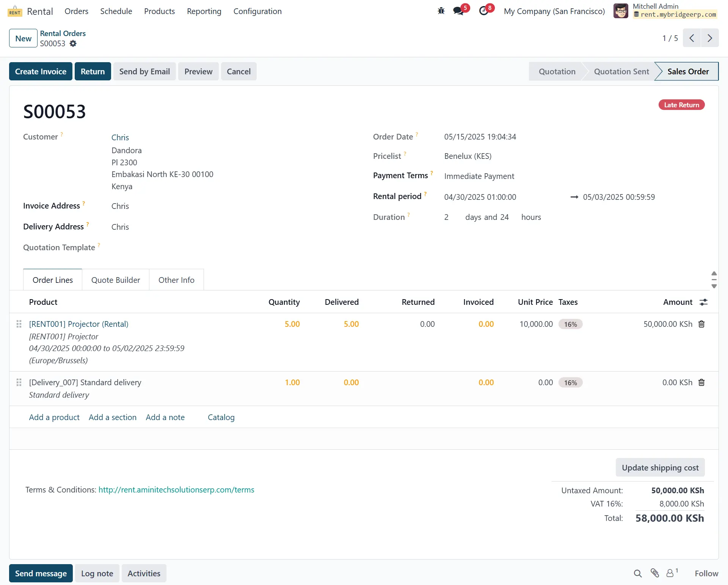728x585 pixels.
Task: Expand the Reporting menu
Action: pos(204,11)
